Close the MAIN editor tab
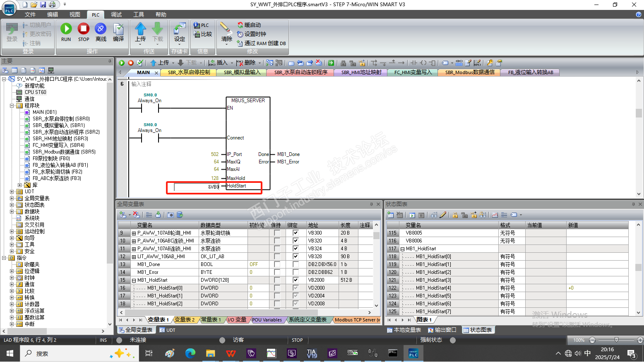 click(x=156, y=73)
